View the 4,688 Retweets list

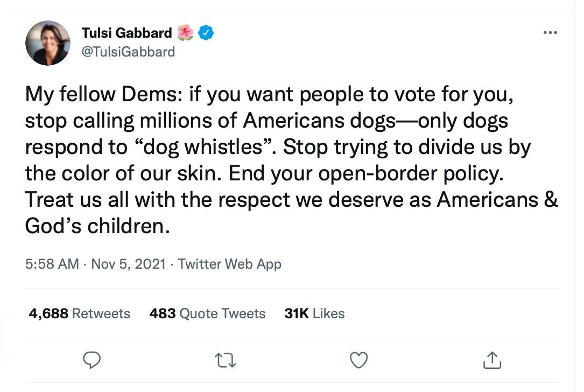80,313
